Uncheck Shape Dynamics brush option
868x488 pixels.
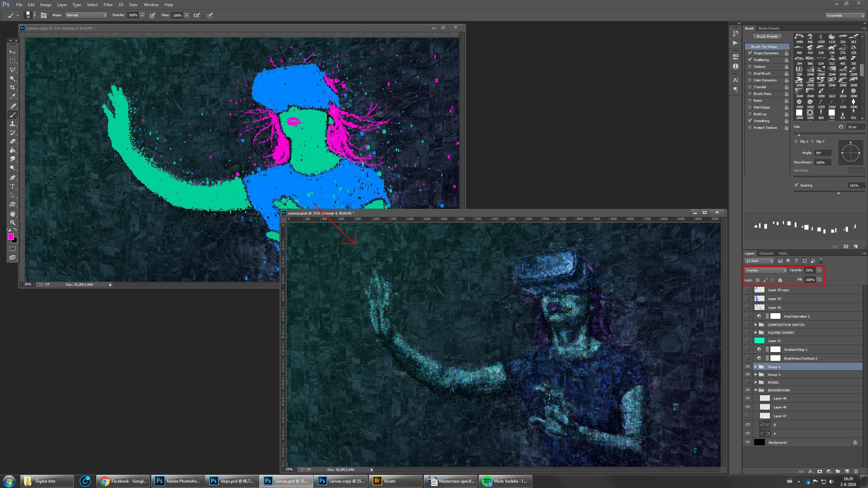[x=750, y=53]
